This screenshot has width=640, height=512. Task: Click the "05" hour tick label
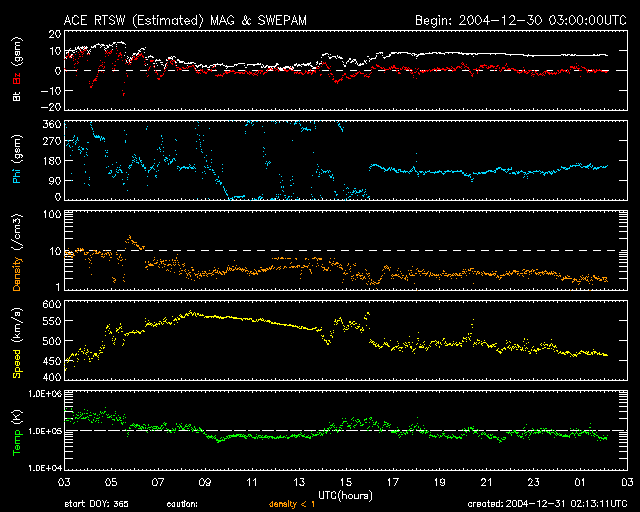pyautogui.click(x=111, y=482)
